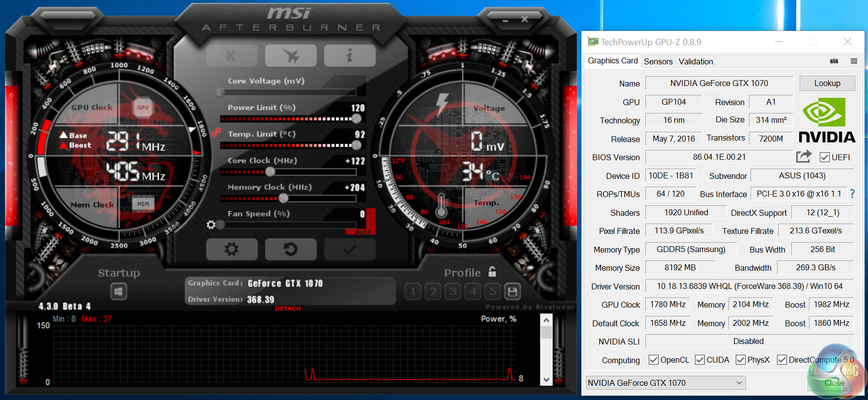Toggle the power and temp limit link icon

coord(216,133)
